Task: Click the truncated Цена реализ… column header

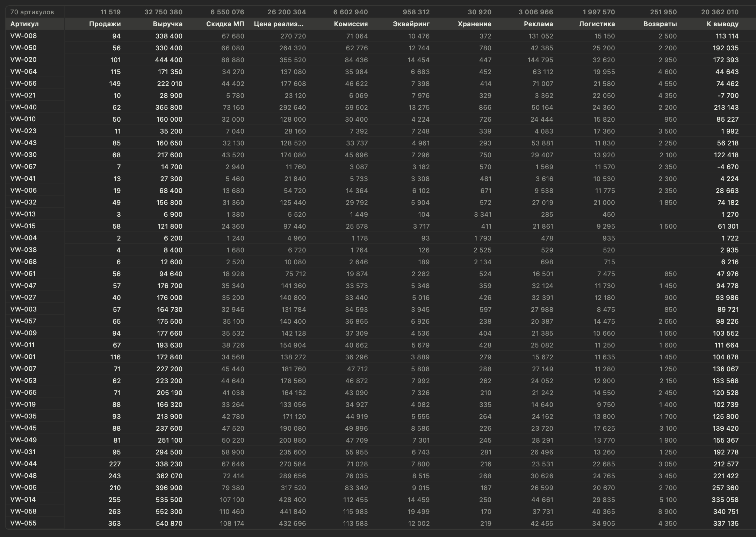Action: pos(279,24)
